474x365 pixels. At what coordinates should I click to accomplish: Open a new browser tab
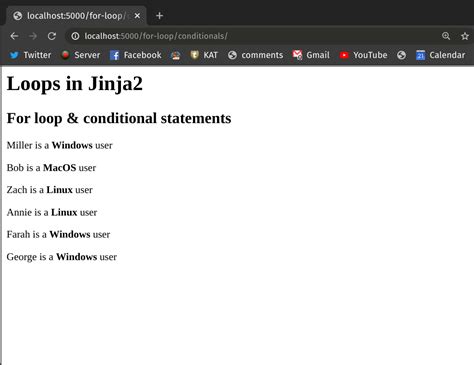[x=159, y=16]
